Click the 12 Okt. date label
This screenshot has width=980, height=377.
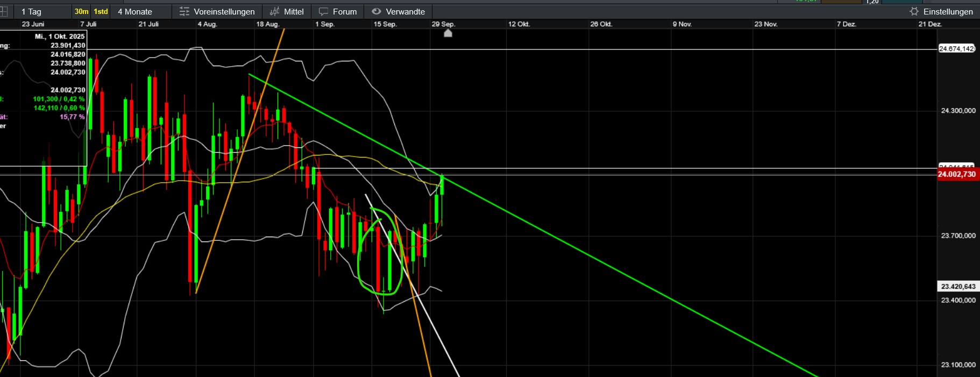tap(519, 24)
